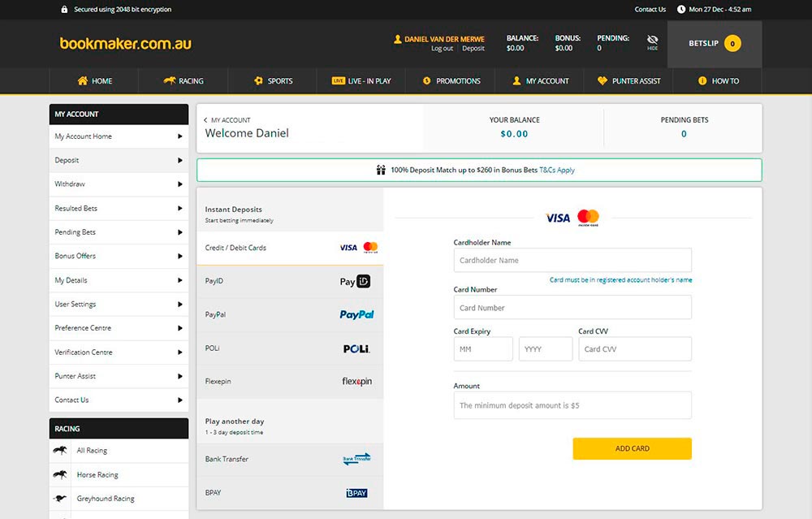Click Contact Us in the top bar
This screenshot has width=812, height=519.
(650, 9)
